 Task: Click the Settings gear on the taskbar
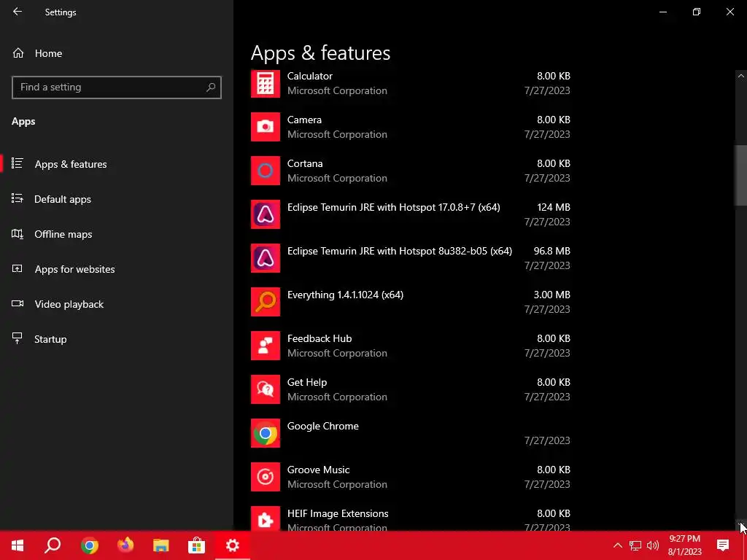pyautogui.click(x=233, y=545)
